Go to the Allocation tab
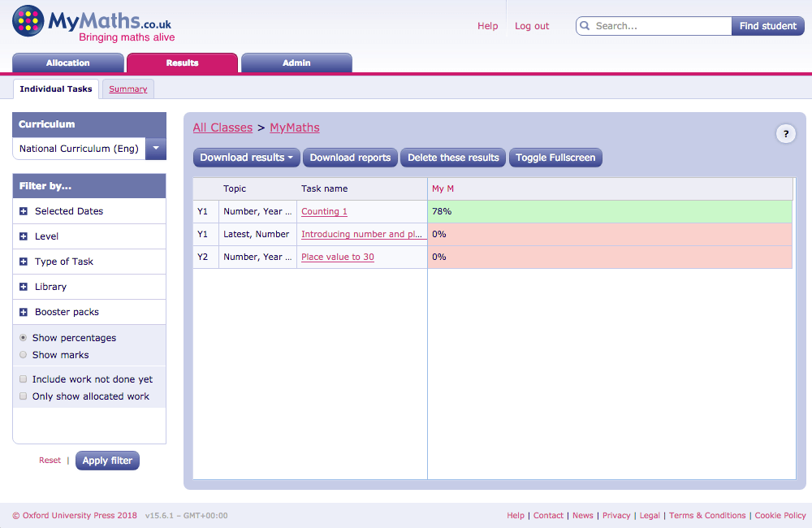The image size is (812, 528). 67,62
